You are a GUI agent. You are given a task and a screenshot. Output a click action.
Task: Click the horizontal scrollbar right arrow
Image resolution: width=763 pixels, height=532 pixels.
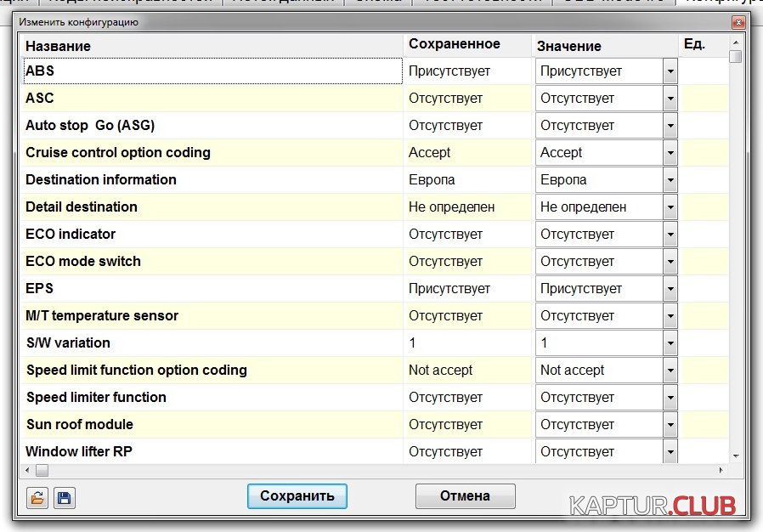click(x=721, y=470)
